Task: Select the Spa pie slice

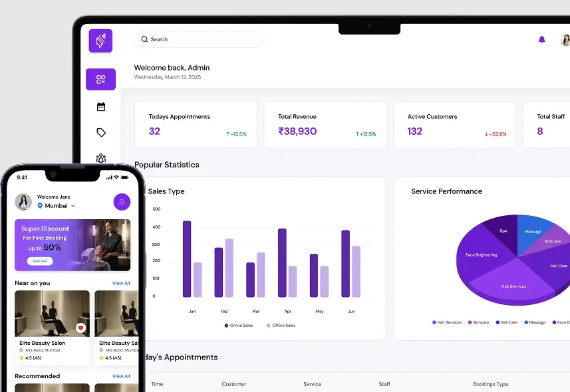Action: [x=503, y=233]
